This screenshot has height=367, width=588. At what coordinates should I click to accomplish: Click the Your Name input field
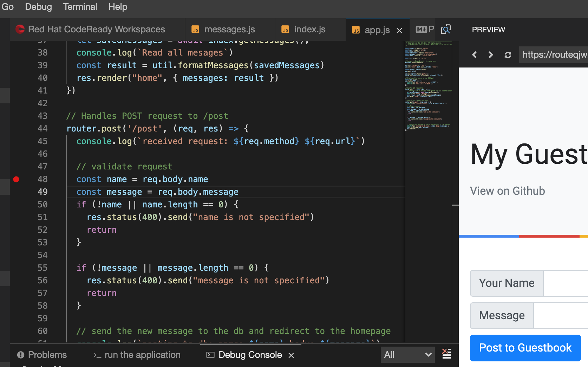[x=566, y=283]
